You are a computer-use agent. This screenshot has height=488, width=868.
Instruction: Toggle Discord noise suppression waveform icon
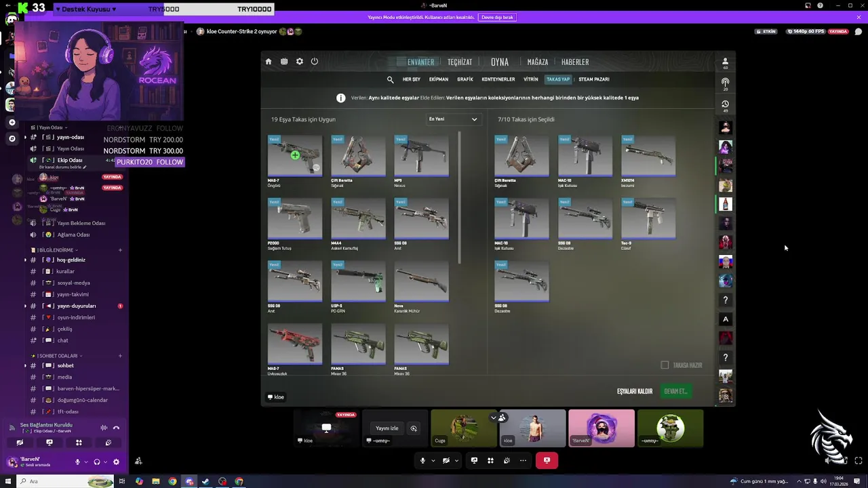[104, 428]
